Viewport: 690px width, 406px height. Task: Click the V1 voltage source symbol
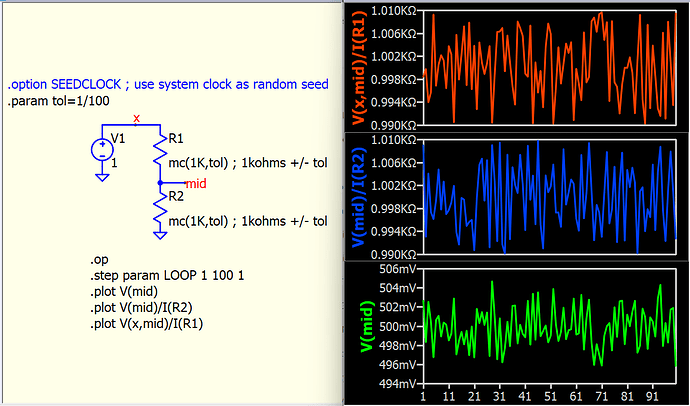pyautogui.click(x=102, y=150)
